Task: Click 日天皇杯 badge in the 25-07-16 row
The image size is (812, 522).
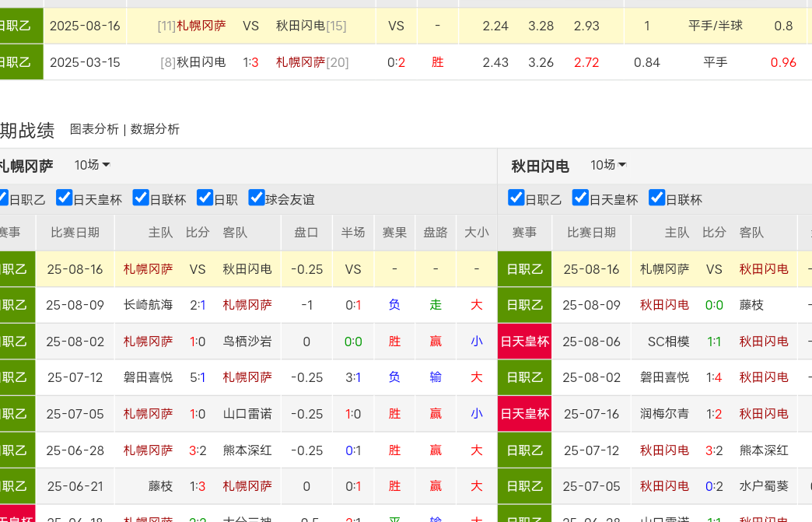Action: (524, 414)
